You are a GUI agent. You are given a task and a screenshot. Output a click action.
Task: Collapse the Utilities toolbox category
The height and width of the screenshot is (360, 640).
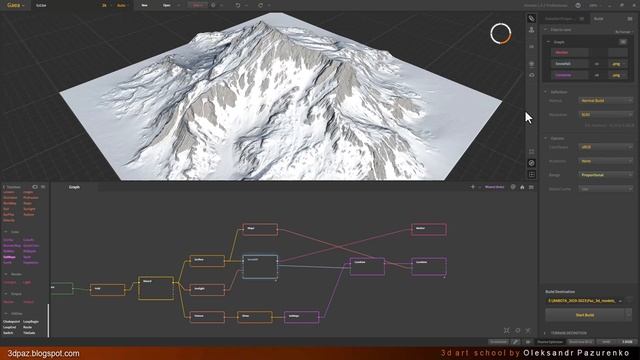pyautogui.click(x=6, y=313)
